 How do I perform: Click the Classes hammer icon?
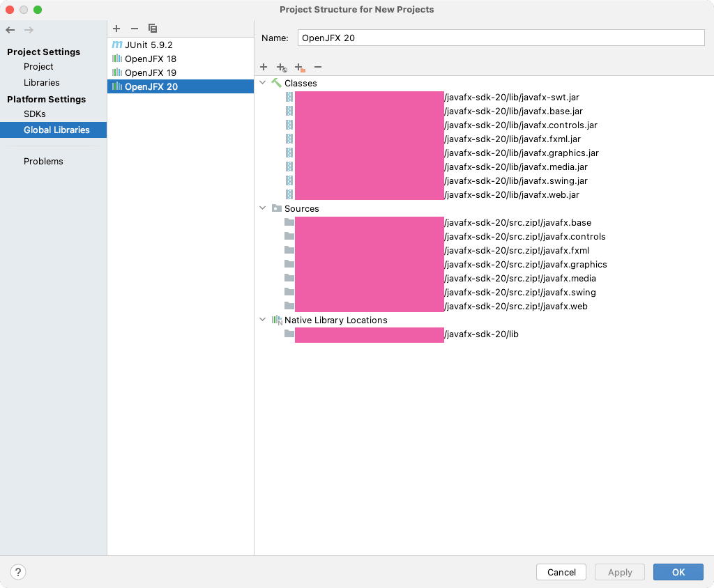pyautogui.click(x=276, y=83)
